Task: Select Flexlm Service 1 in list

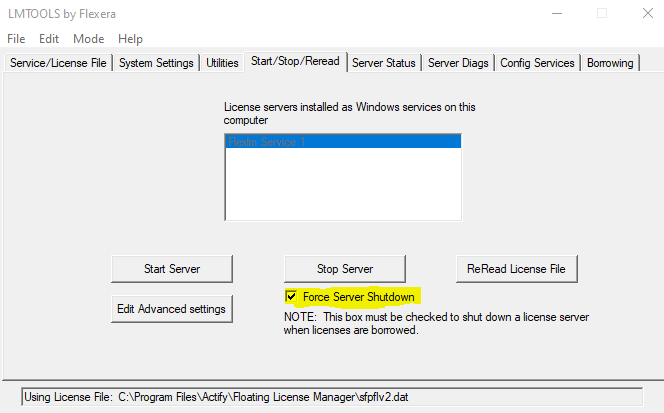Action: pyautogui.click(x=343, y=142)
